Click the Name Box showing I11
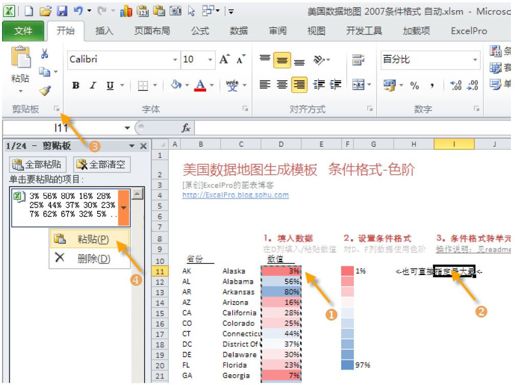 tap(67, 128)
